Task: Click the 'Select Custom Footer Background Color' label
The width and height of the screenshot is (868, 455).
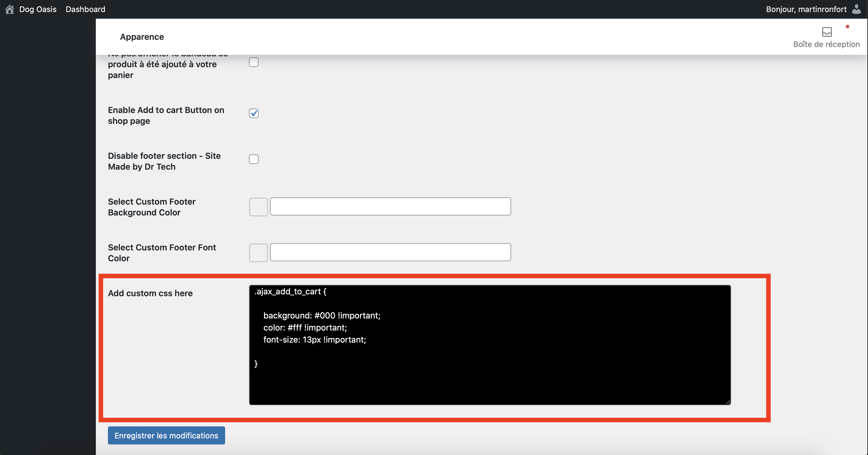Action: click(152, 207)
